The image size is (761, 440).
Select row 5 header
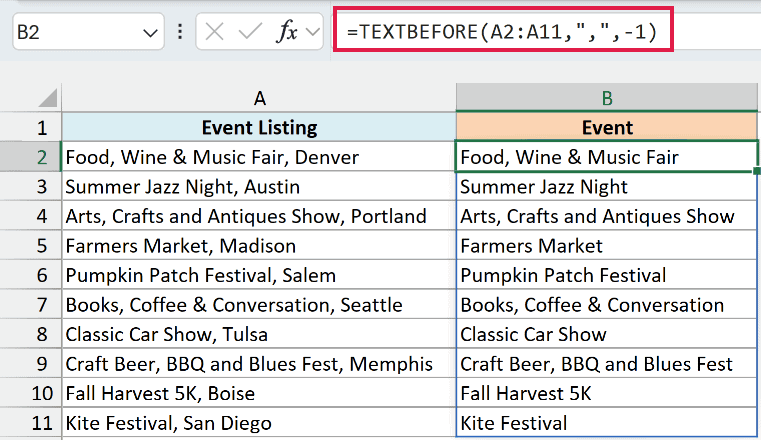31,246
